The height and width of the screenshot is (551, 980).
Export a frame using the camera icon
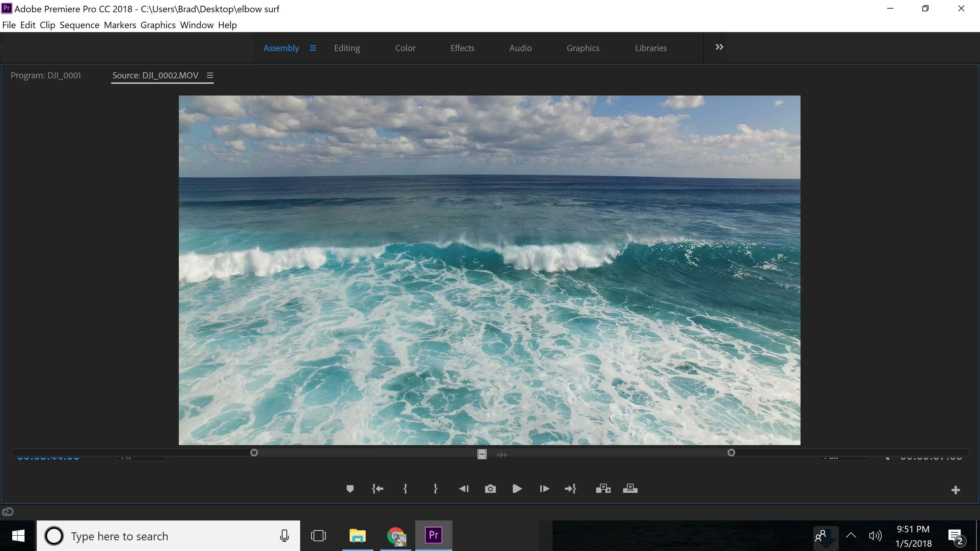coord(490,489)
